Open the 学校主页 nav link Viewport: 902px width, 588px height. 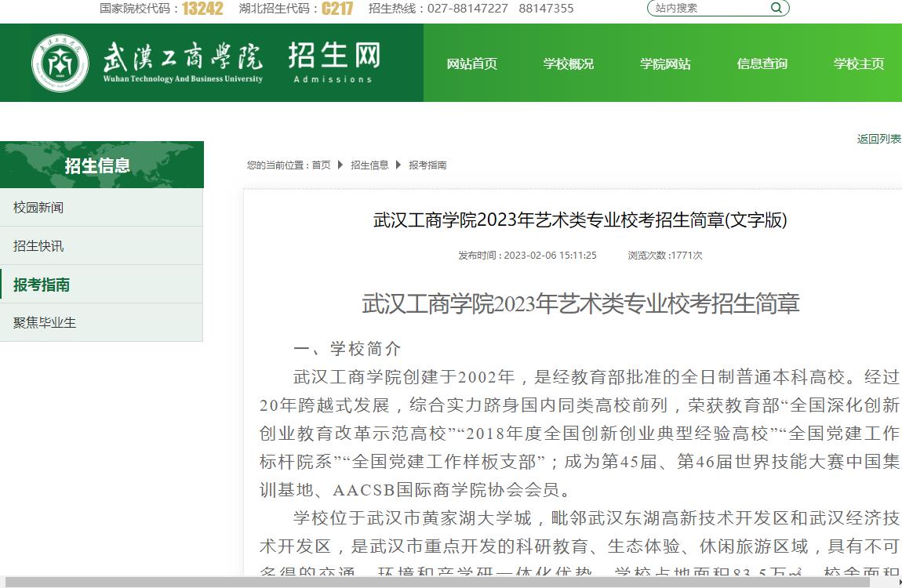pos(858,64)
